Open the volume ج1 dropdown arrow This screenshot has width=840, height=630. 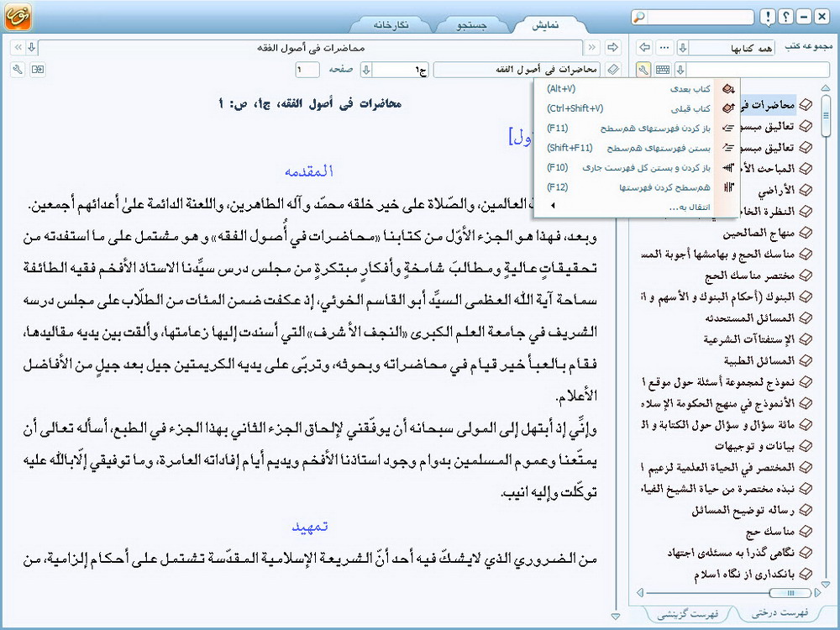click(366, 69)
